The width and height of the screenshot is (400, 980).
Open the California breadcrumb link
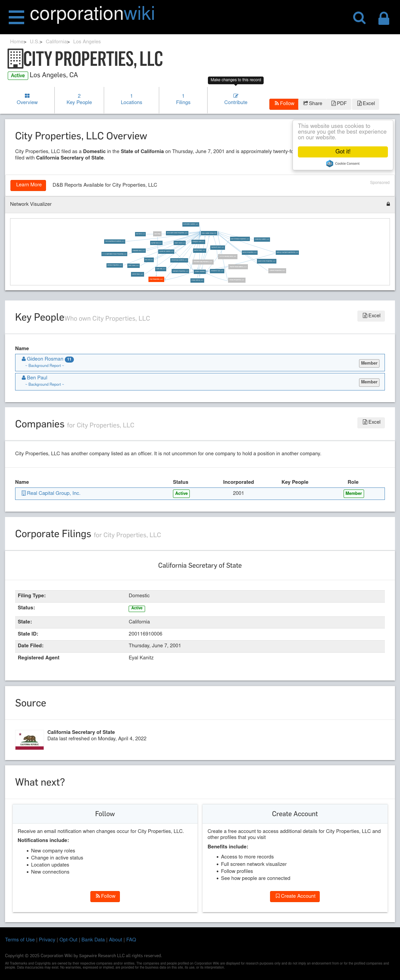tap(56, 42)
